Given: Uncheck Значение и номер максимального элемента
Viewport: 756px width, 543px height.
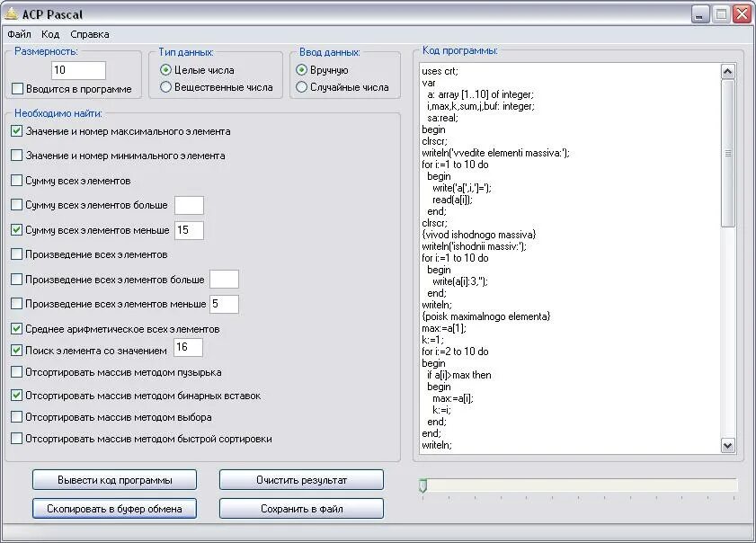Looking at the screenshot, I should [x=16, y=130].
